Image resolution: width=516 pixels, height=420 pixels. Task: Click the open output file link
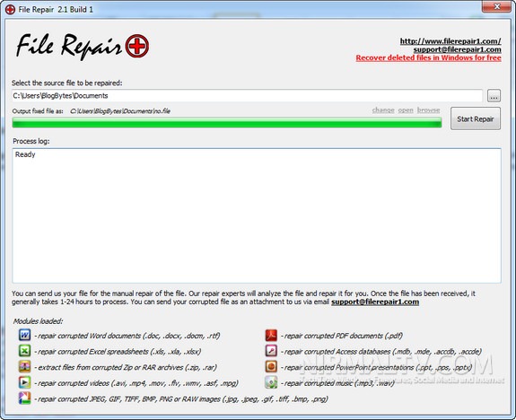[406, 110]
